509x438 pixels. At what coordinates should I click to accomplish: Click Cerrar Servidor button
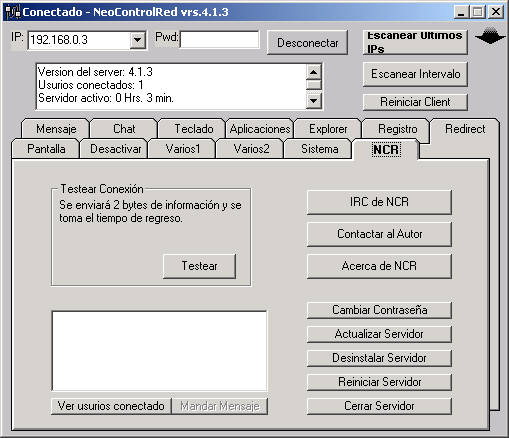(x=379, y=406)
